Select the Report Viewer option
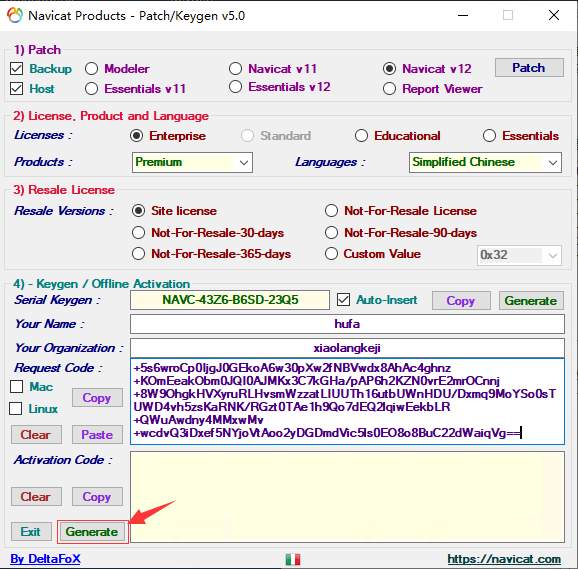This screenshot has height=569, width=578. 389,88
